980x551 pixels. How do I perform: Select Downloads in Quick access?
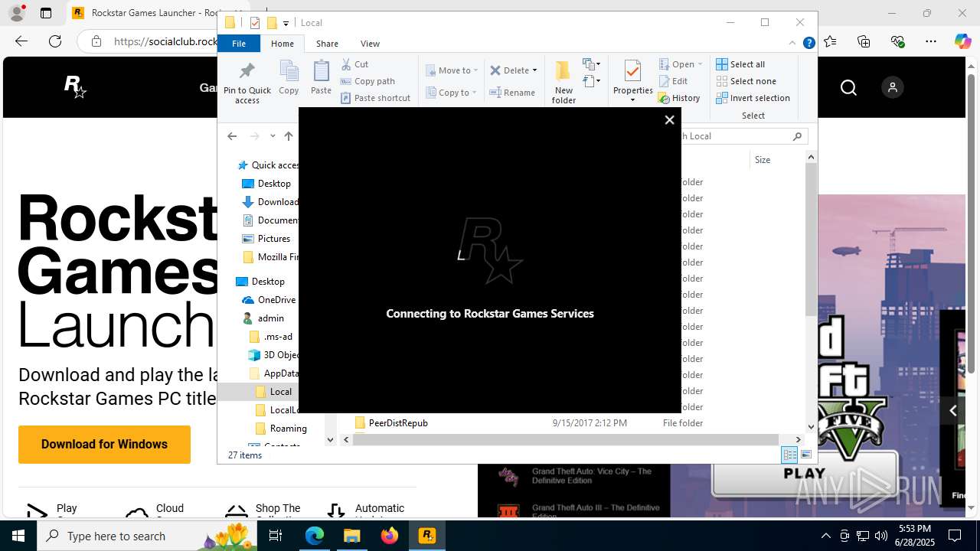270,202
